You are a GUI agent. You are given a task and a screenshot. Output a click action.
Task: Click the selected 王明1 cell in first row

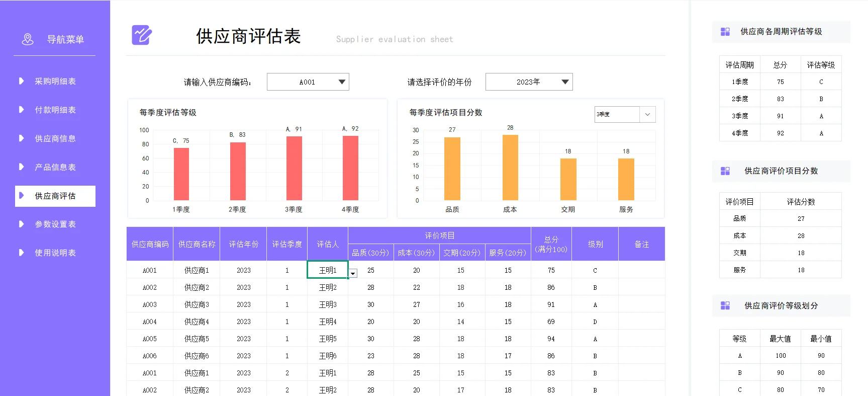tap(328, 270)
